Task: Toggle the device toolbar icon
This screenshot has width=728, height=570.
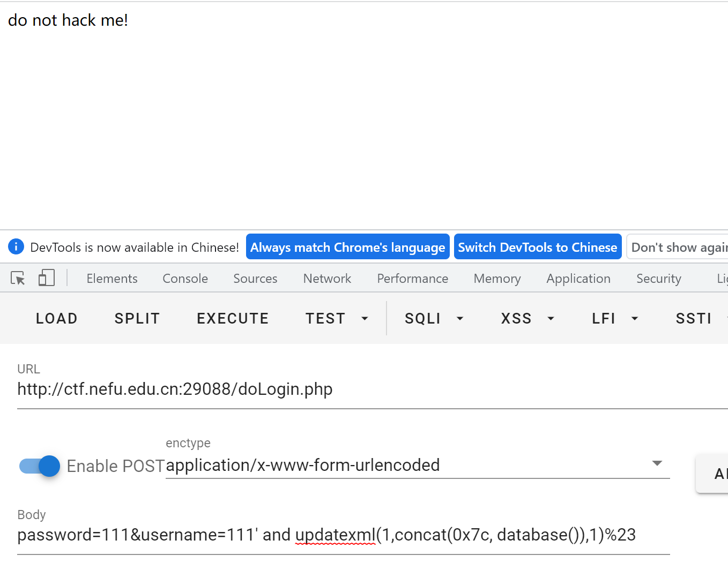Action: tap(47, 278)
